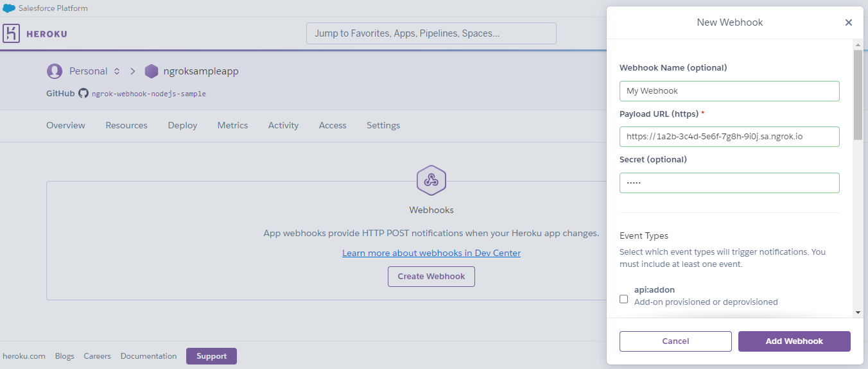Click the Payload URL input field
The width and height of the screenshot is (868, 369).
[729, 137]
